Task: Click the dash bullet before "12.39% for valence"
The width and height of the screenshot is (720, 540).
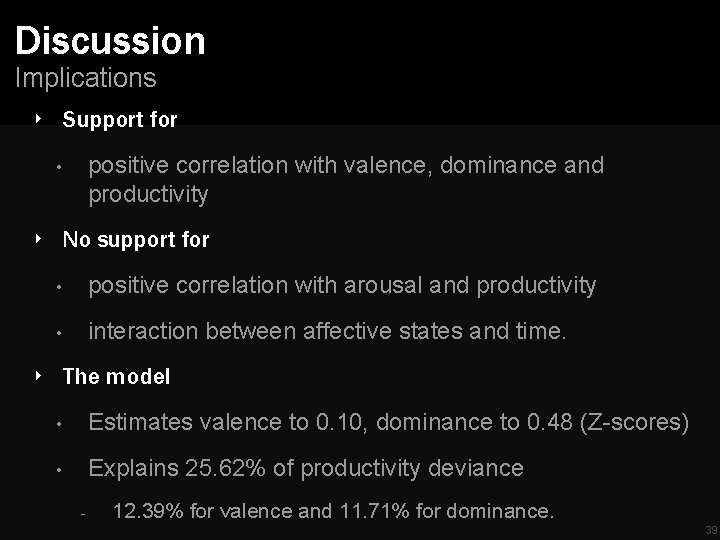Action: (x=84, y=514)
